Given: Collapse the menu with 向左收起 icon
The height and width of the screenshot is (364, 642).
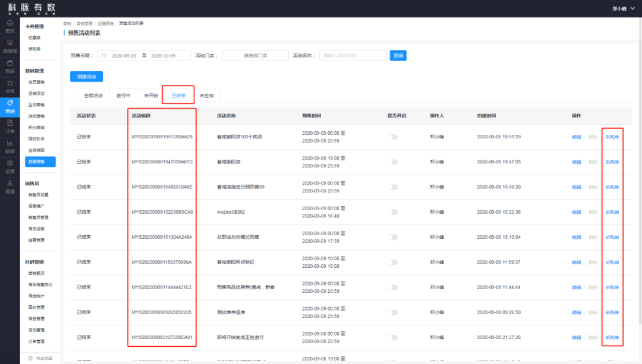Looking at the screenshot, I should (x=30, y=358).
